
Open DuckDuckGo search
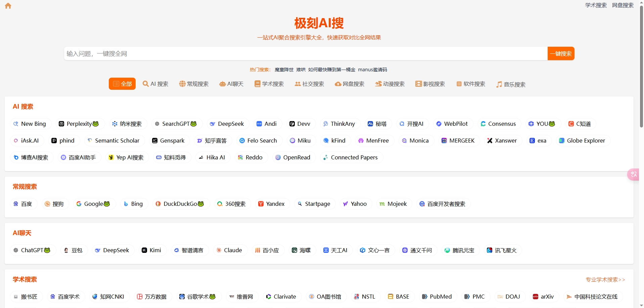coord(180,204)
